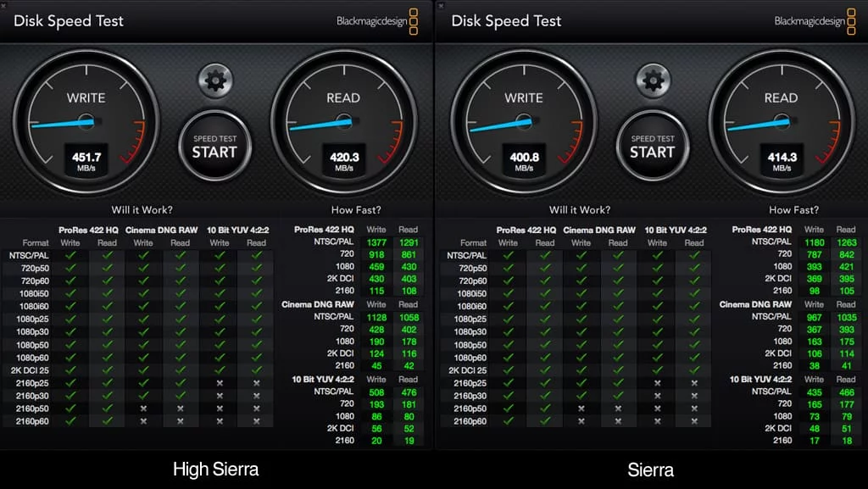Click the 476 10 Bit YUV read value

pyautogui.click(x=409, y=392)
